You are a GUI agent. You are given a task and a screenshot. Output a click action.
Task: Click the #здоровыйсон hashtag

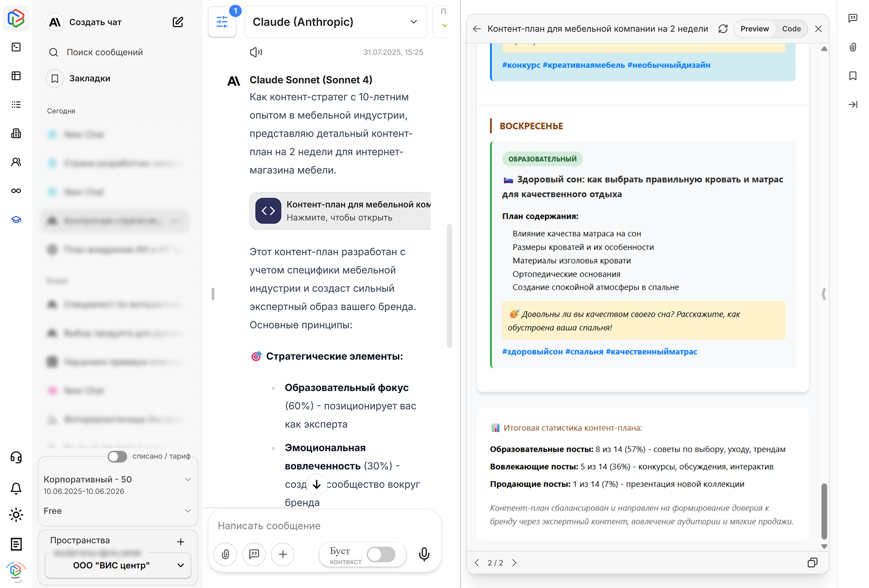tap(532, 351)
